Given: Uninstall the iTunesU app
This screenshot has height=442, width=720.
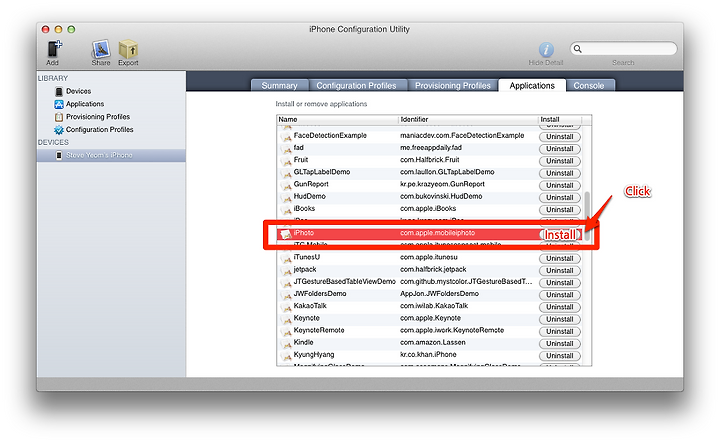Looking at the screenshot, I should pos(560,258).
